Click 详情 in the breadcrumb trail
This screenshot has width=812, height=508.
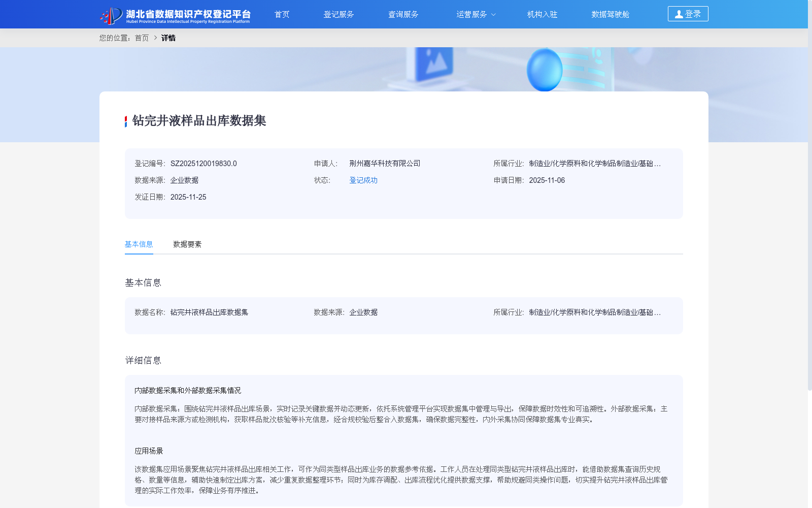(x=168, y=38)
